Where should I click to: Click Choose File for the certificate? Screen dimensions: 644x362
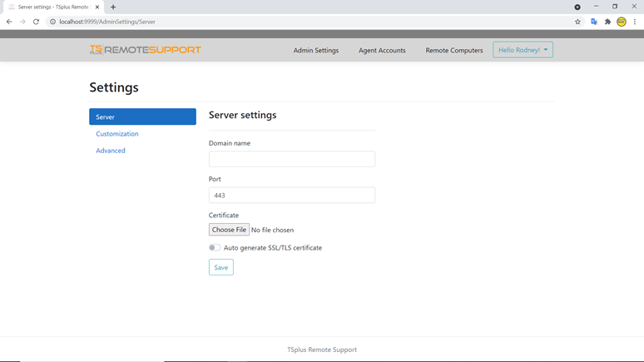coord(229,230)
